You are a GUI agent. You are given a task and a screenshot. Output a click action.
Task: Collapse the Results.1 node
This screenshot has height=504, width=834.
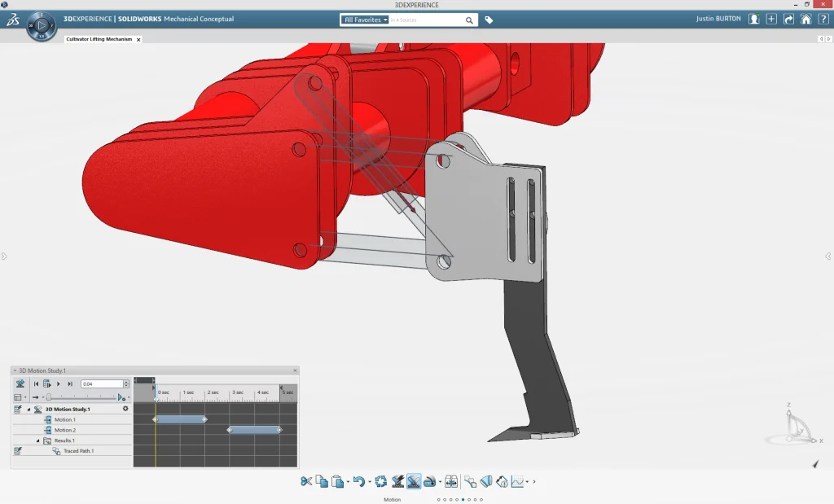click(x=39, y=440)
